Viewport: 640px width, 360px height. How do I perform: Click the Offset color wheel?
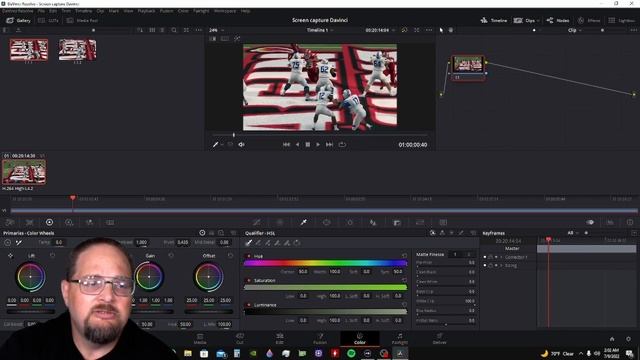(209, 277)
